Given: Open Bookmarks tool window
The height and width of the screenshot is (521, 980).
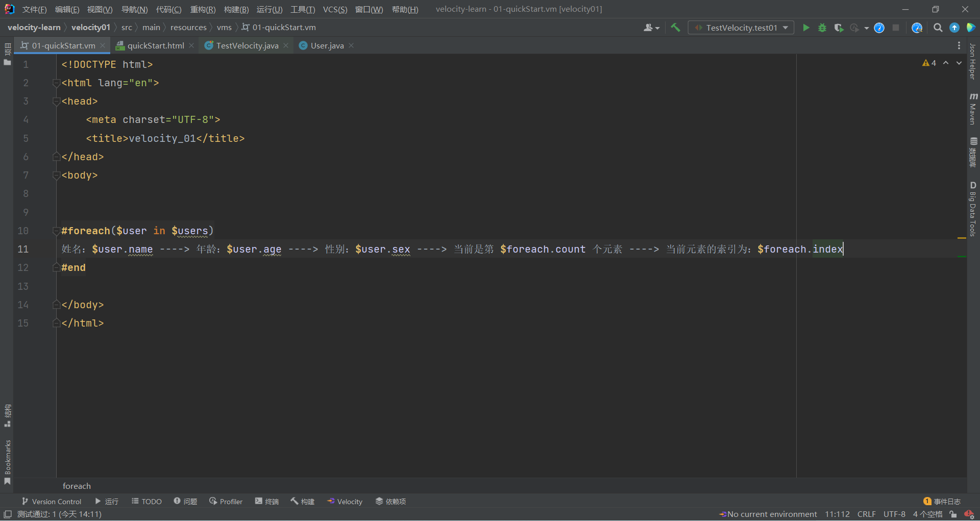Looking at the screenshot, I should (x=7, y=462).
